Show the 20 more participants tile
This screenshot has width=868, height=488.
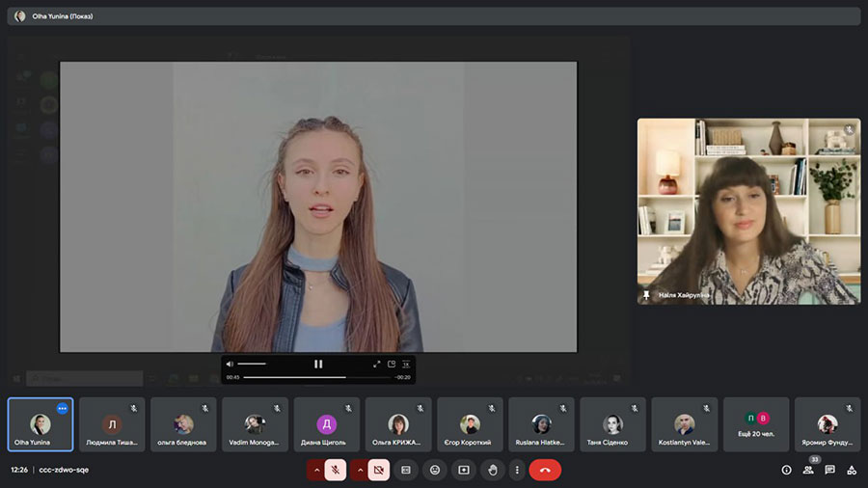(756, 424)
